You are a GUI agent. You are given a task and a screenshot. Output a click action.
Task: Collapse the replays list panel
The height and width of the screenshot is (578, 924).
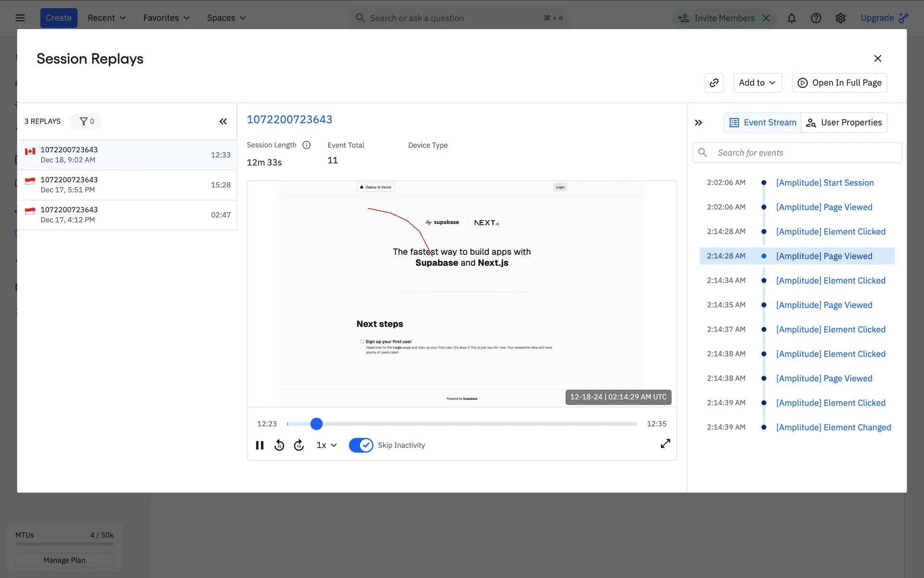pyautogui.click(x=223, y=121)
